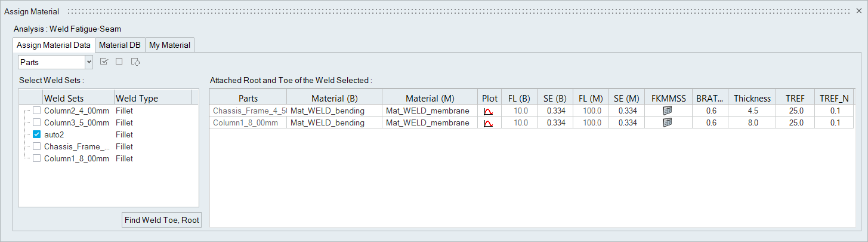This screenshot has width=868, height=242.
Task: Close the Assign Material dialog
Action: click(858, 11)
